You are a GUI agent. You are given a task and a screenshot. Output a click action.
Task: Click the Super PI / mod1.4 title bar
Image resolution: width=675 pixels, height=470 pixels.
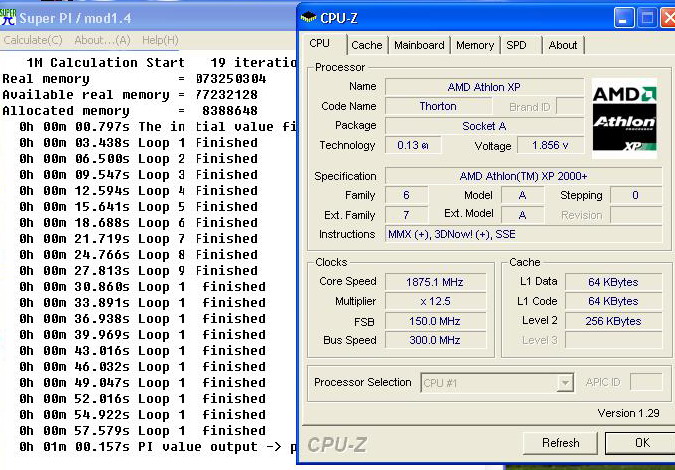[149, 18]
